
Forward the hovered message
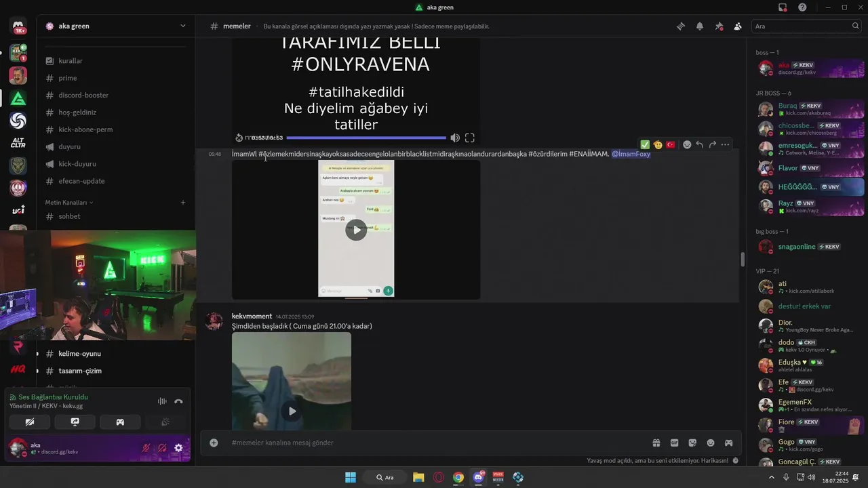(713, 144)
